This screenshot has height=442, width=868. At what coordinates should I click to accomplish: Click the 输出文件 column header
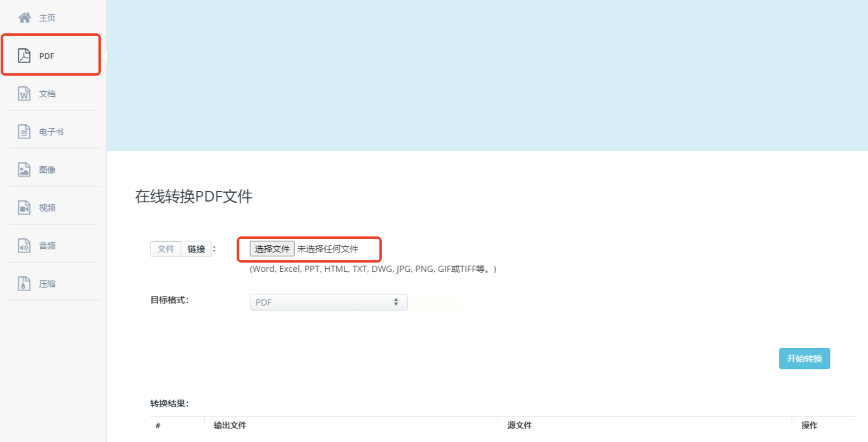(230, 425)
